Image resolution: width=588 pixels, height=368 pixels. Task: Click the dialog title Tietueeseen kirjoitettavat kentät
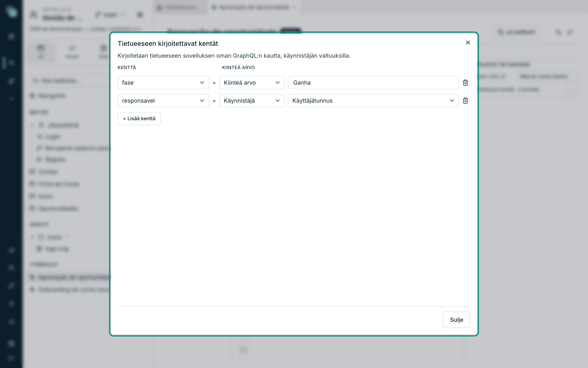[x=168, y=44]
